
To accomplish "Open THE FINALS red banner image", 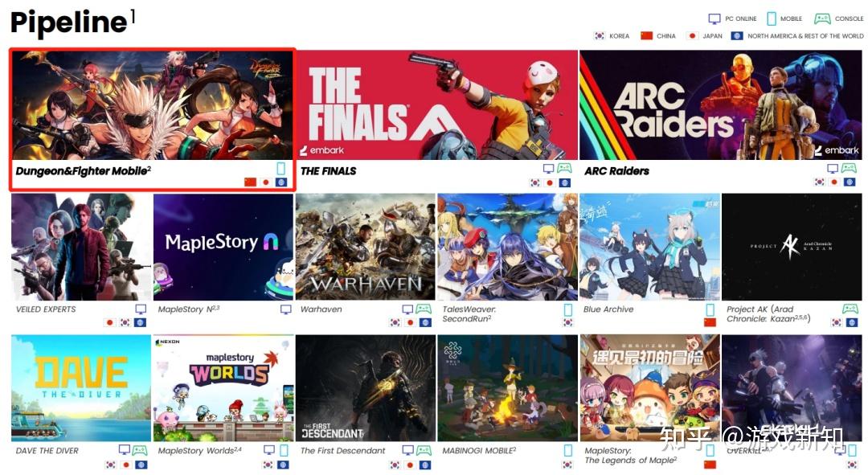I will (x=436, y=105).
